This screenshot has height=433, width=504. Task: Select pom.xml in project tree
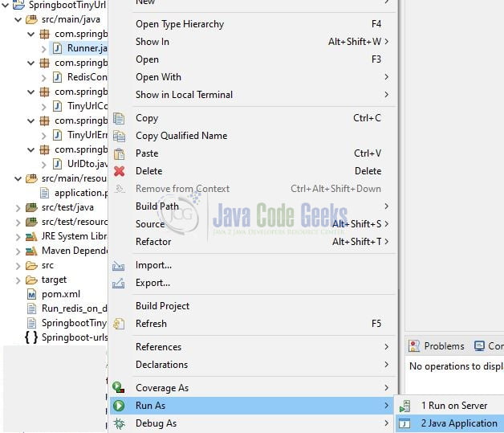(x=61, y=294)
